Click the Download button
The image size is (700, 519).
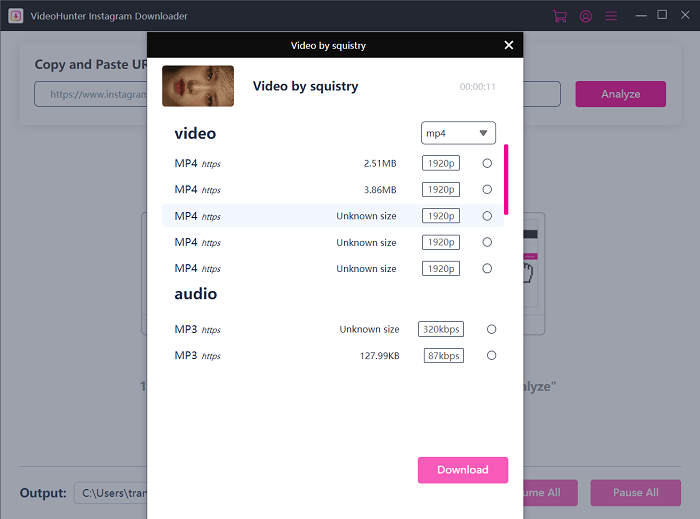462,470
